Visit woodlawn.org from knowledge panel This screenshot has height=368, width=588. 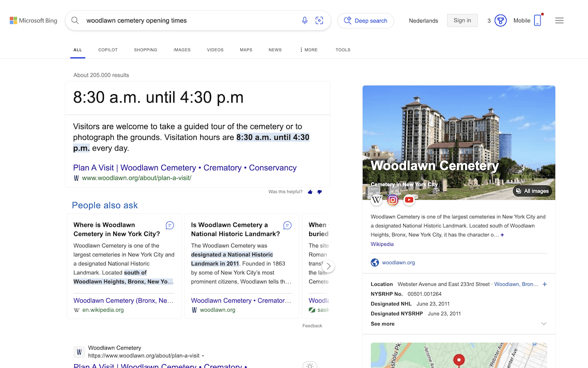tap(398, 263)
